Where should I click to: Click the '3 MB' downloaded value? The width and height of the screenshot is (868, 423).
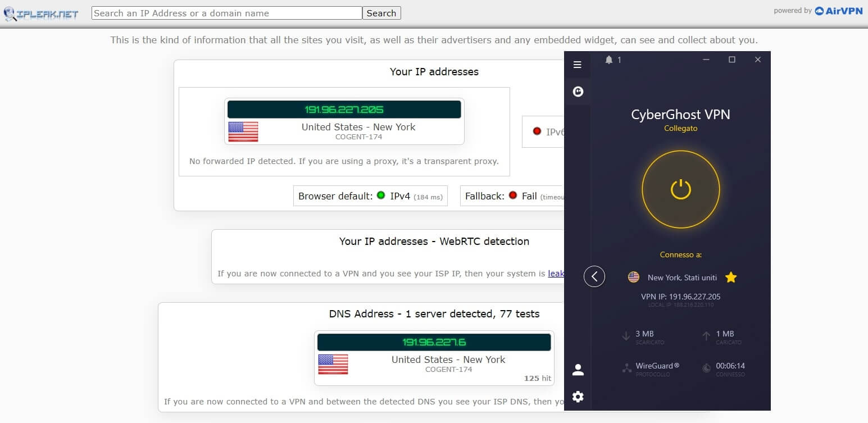point(644,334)
